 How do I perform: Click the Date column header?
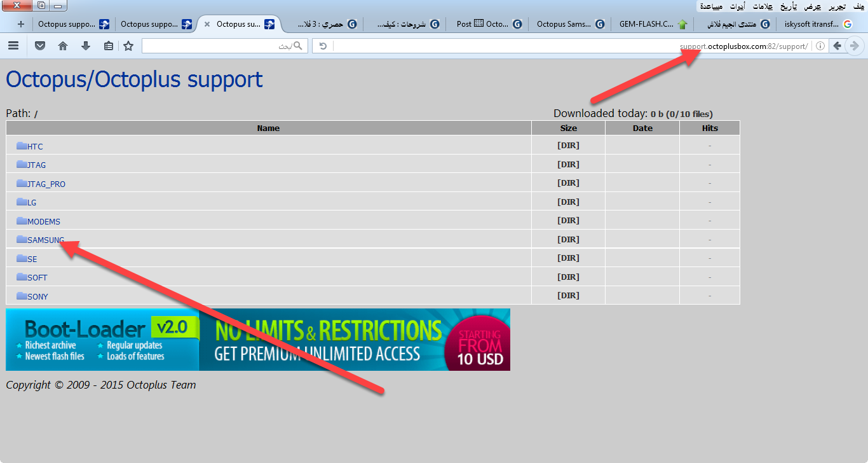[x=642, y=128]
